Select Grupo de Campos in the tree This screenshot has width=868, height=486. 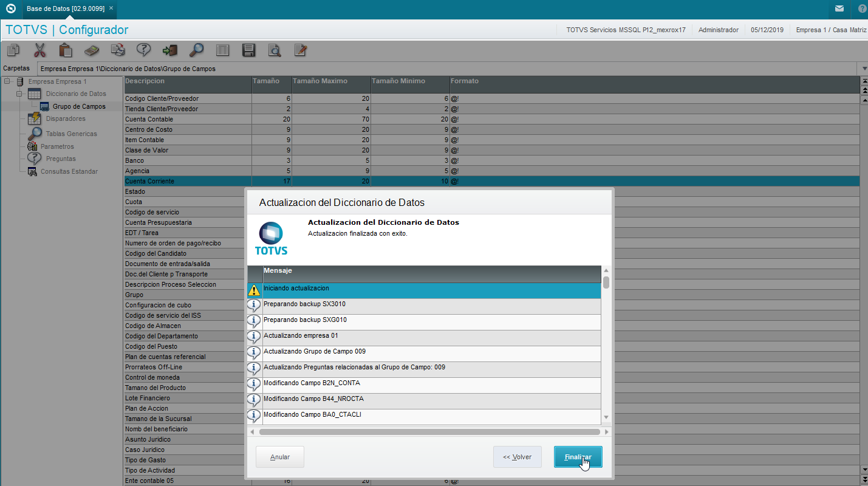point(79,106)
